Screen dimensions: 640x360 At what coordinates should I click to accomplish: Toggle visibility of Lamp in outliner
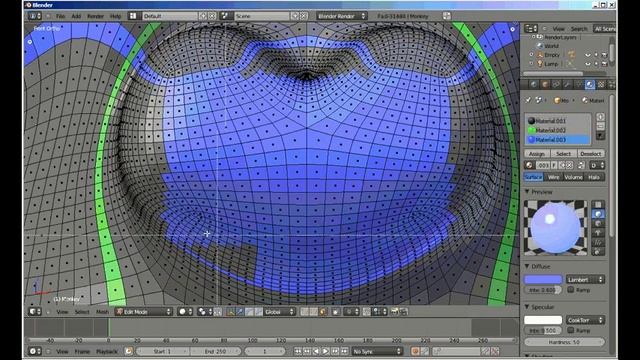click(588, 64)
